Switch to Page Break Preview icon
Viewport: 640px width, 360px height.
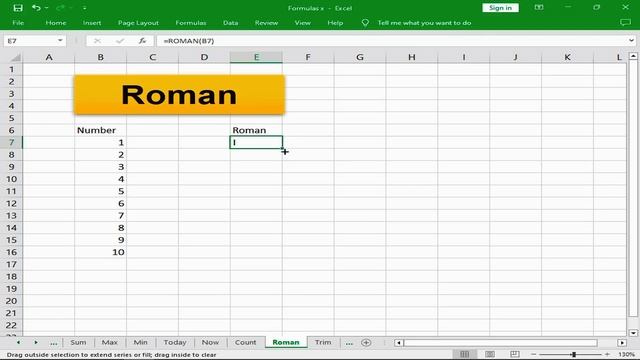coord(515,354)
